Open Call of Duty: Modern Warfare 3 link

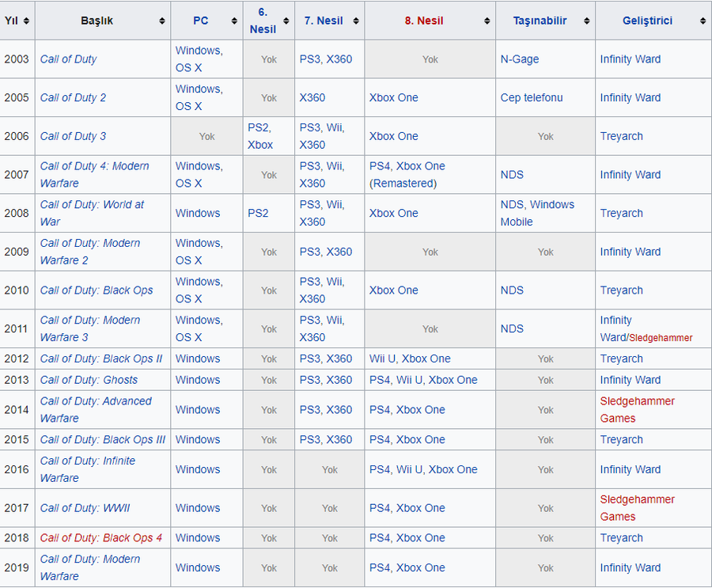pyautogui.click(x=90, y=328)
